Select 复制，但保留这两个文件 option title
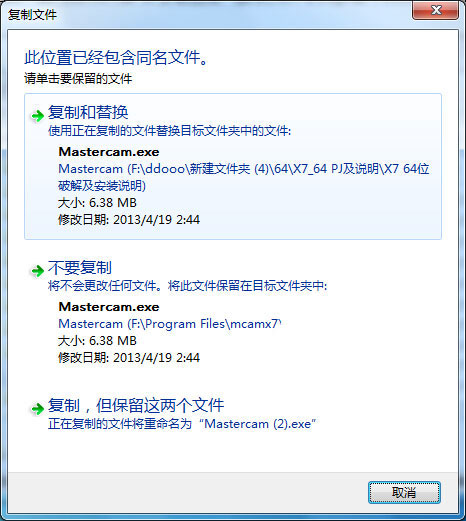 tap(136, 405)
